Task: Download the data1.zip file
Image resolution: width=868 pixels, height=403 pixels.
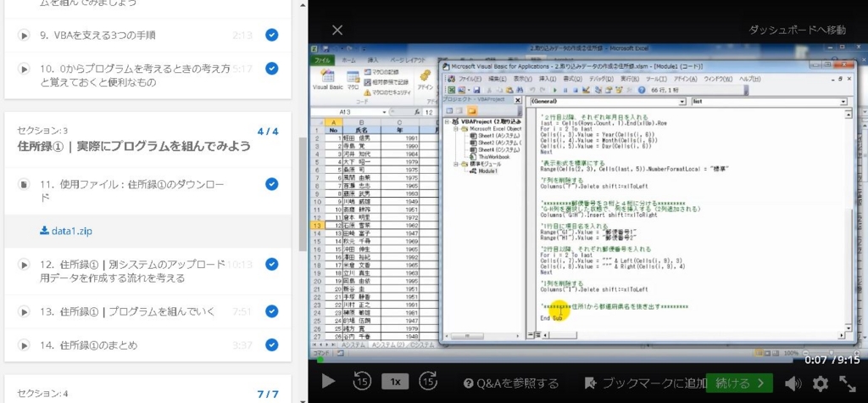Action: [x=66, y=231]
